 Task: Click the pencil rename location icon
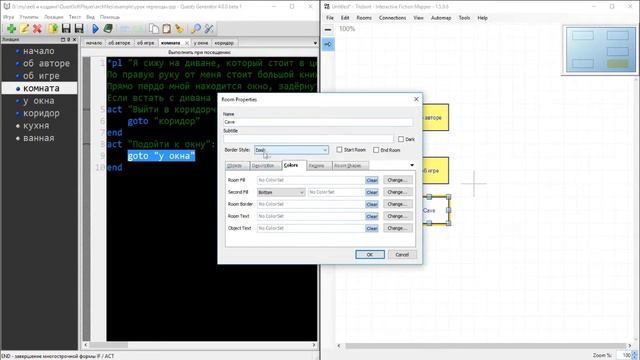coord(24,29)
